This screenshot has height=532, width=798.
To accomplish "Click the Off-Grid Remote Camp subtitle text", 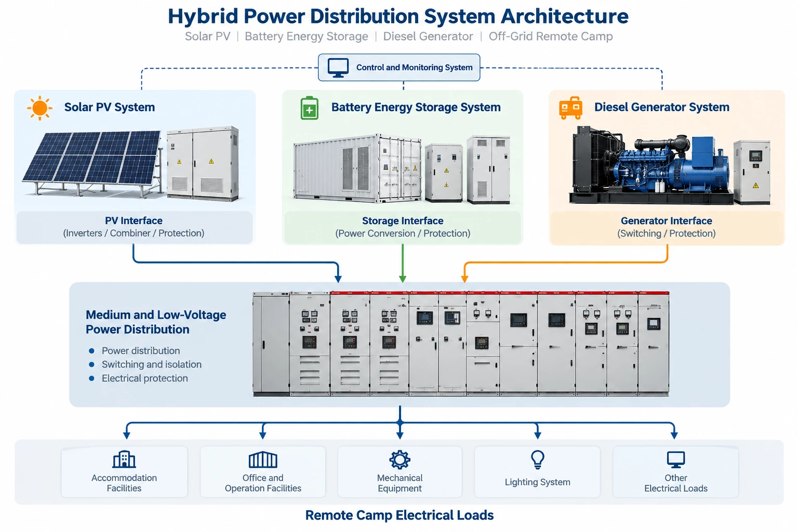I will tap(551, 36).
